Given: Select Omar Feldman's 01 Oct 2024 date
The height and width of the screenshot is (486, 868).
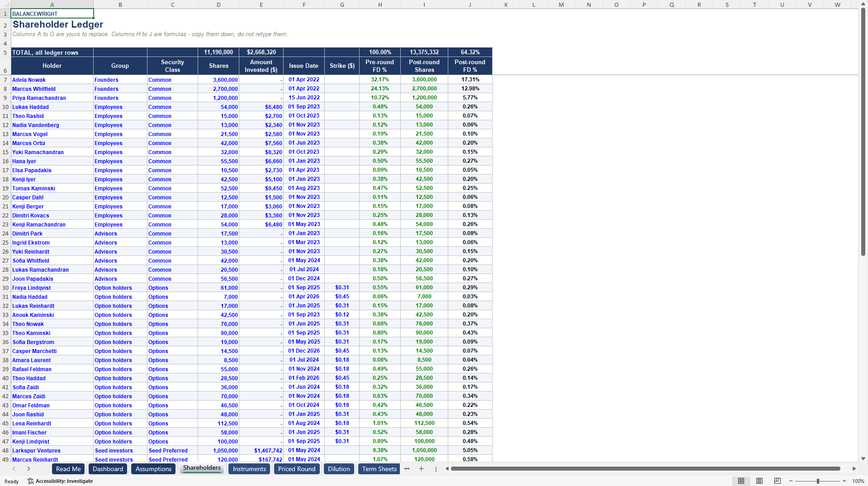Looking at the screenshot, I should pyautogui.click(x=304, y=405).
